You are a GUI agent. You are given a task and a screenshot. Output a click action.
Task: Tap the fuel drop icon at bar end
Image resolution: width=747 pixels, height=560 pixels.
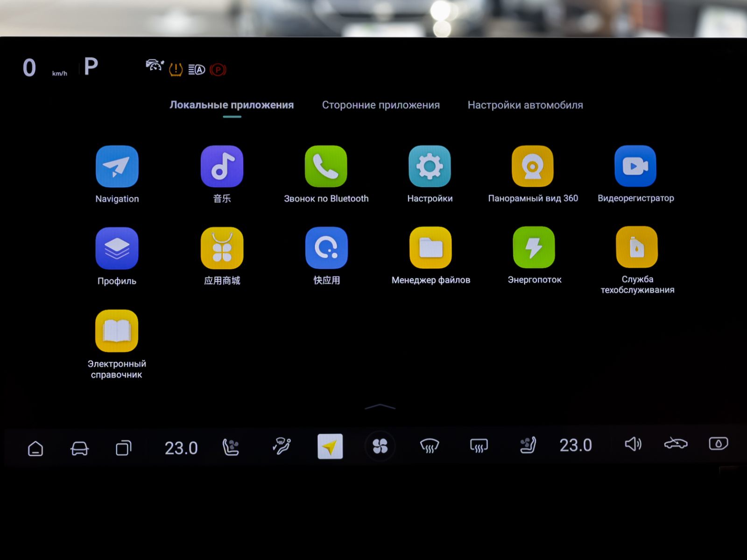(719, 443)
